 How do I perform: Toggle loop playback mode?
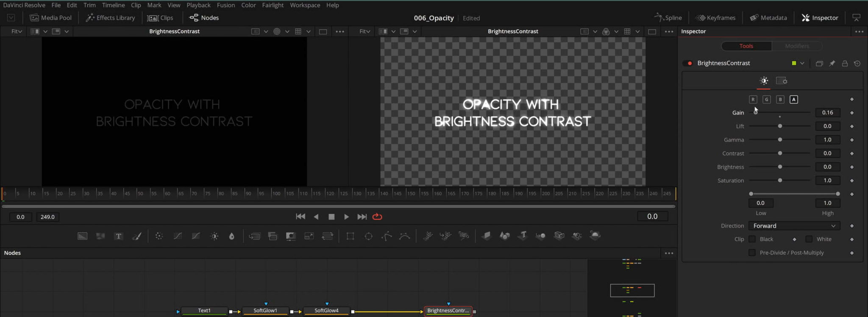[377, 217]
